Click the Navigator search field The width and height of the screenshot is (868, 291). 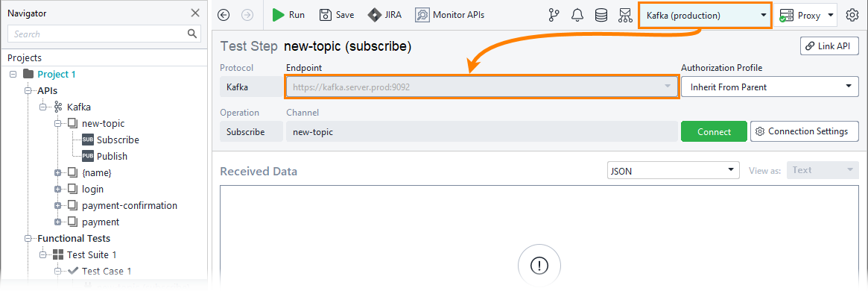pyautogui.click(x=104, y=34)
